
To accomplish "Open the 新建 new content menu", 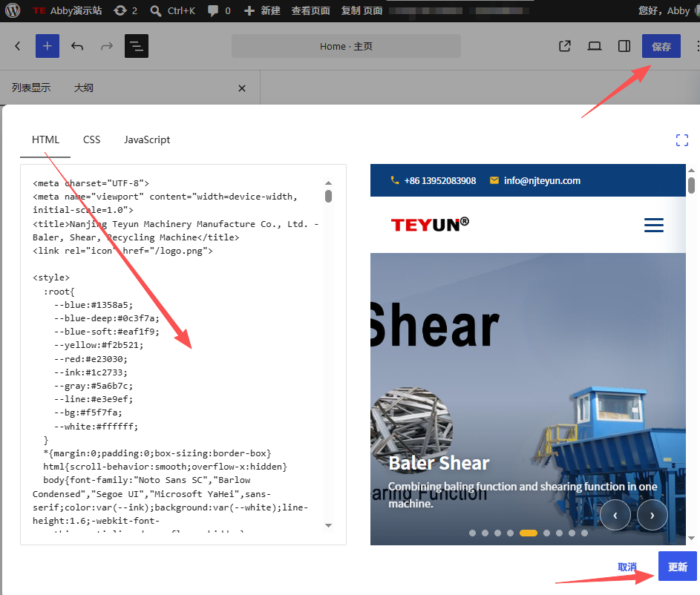I will (x=263, y=10).
